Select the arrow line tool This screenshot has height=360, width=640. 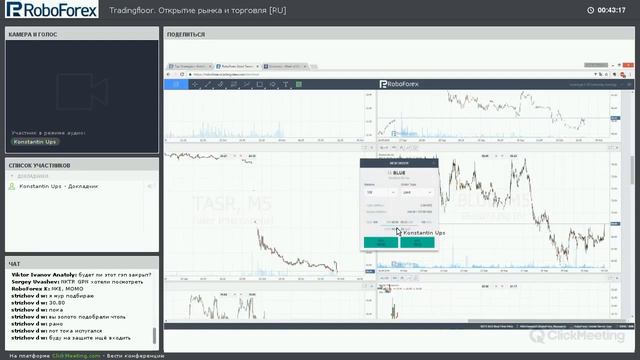(247, 84)
